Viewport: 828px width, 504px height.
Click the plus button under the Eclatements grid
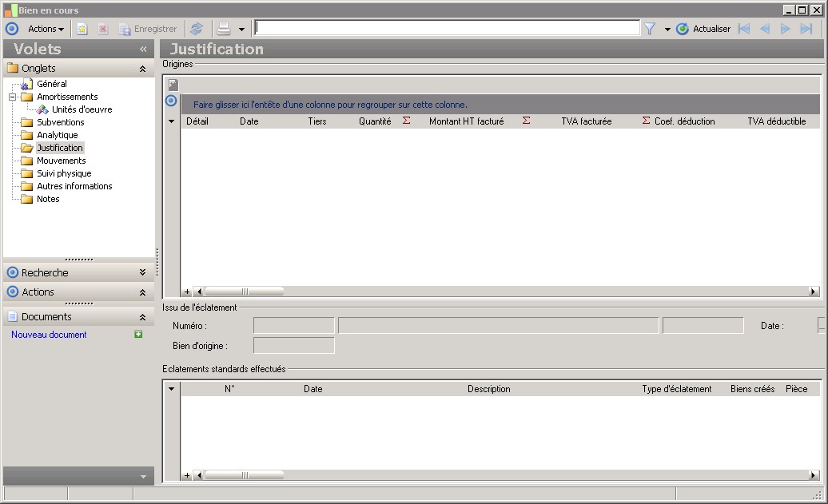(187, 475)
